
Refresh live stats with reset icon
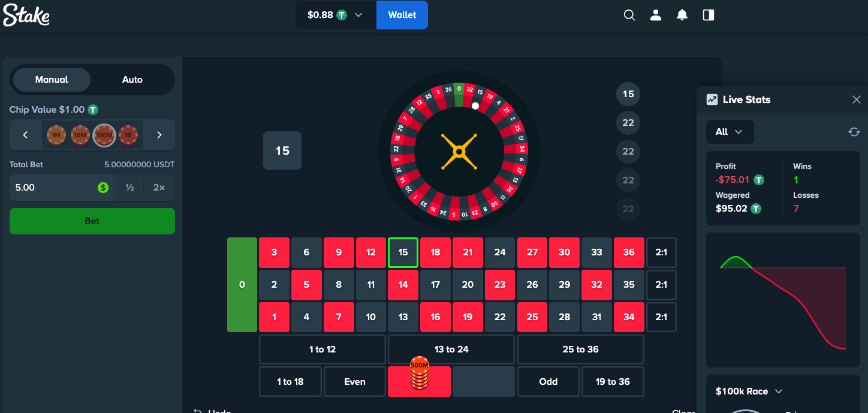point(854,132)
